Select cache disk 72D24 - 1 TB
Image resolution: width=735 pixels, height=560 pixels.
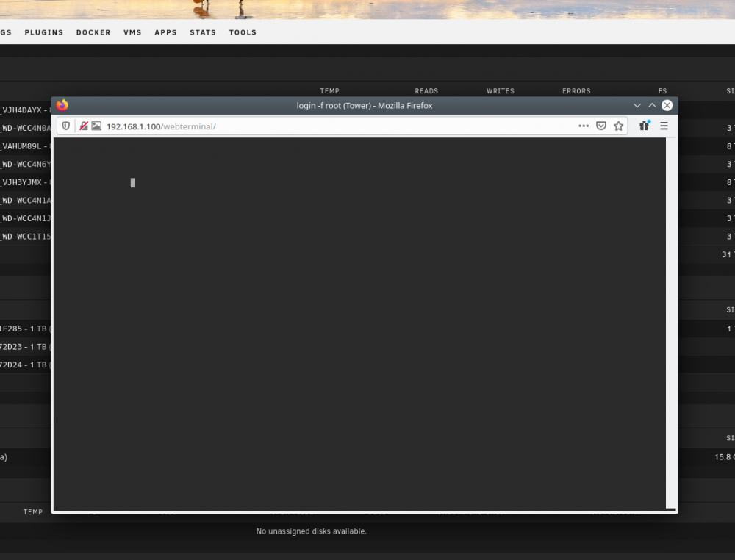coord(24,365)
